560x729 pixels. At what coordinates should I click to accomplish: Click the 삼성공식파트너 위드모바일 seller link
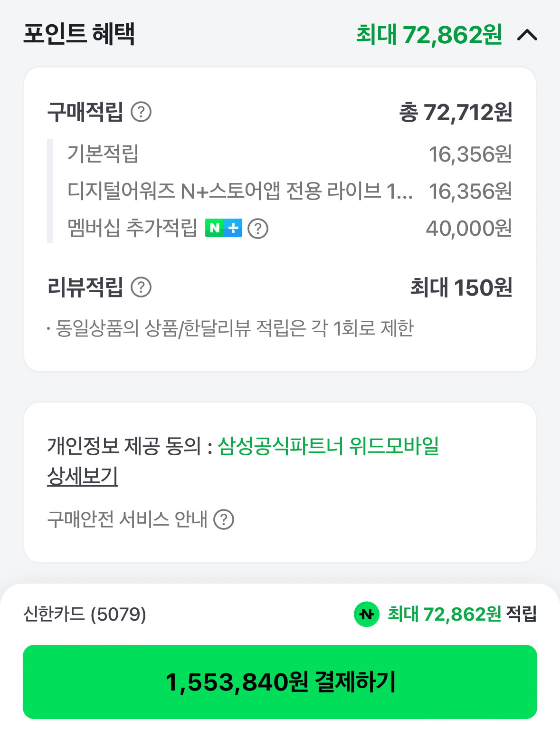coord(328,446)
